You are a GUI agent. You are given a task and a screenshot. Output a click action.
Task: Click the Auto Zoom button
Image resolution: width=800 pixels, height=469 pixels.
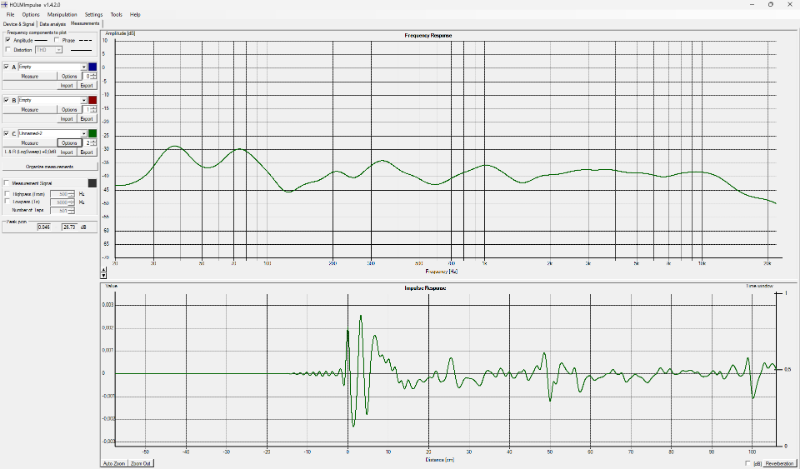tap(114, 463)
